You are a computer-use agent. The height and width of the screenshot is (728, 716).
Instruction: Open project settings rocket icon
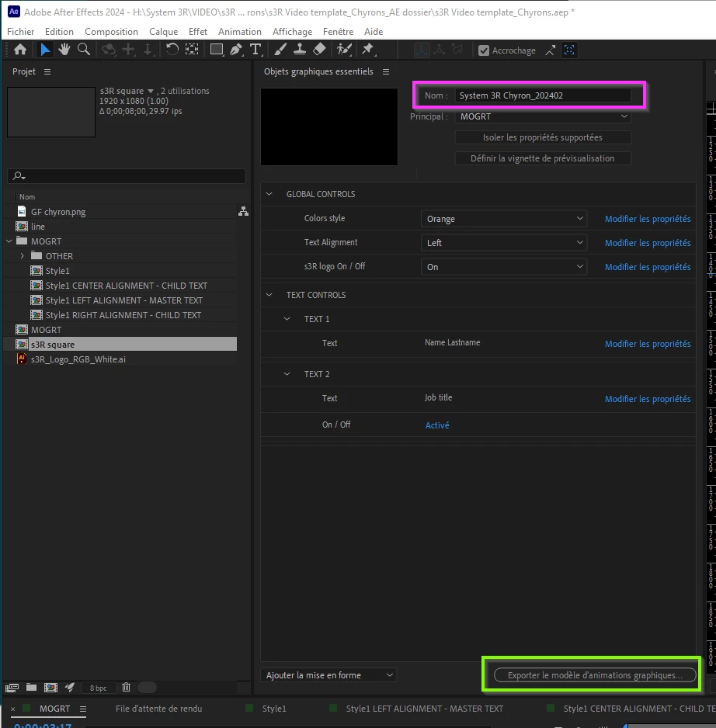click(x=70, y=688)
